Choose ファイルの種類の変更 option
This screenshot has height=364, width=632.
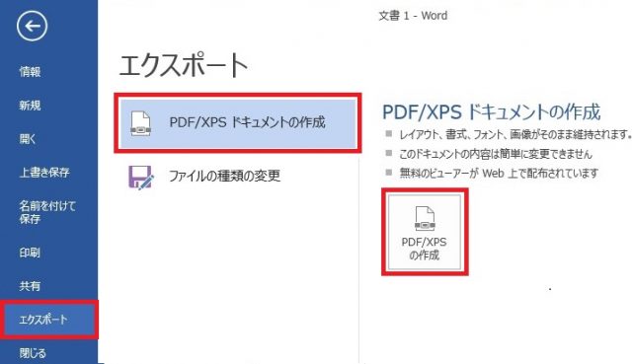(x=224, y=176)
